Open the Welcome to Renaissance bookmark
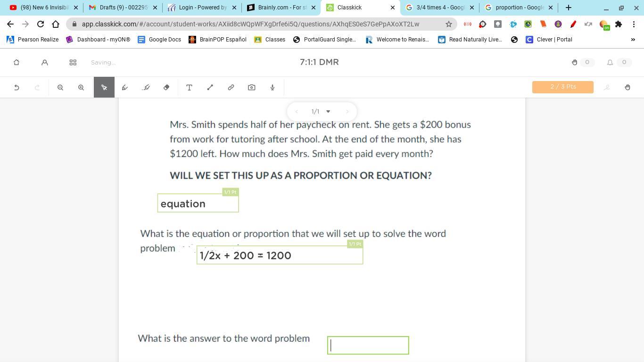 pyautogui.click(x=397, y=40)
